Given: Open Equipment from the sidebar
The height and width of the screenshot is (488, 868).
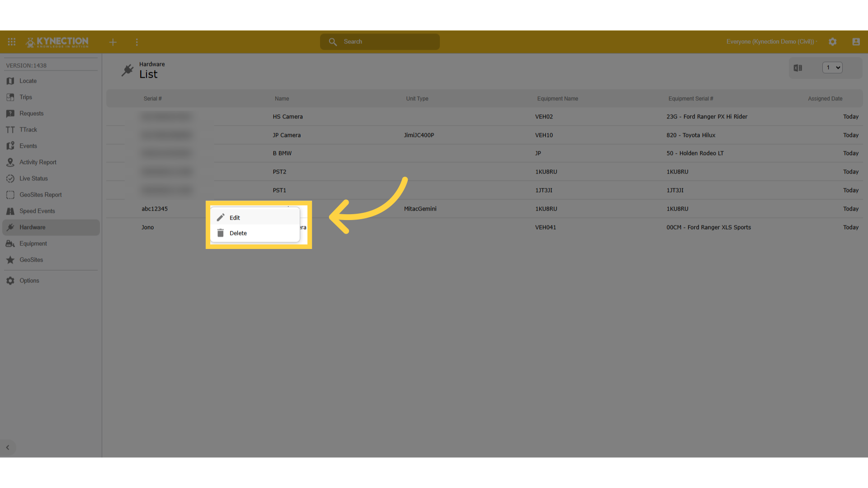Looking at the screenshot, I should [x=51, y=244].
